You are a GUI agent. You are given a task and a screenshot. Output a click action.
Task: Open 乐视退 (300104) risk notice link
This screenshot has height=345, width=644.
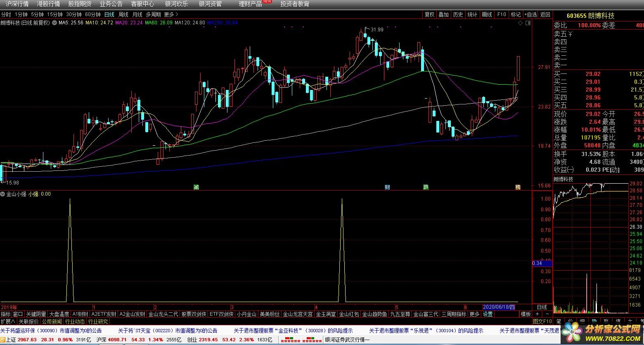click(x=426, y=331)
